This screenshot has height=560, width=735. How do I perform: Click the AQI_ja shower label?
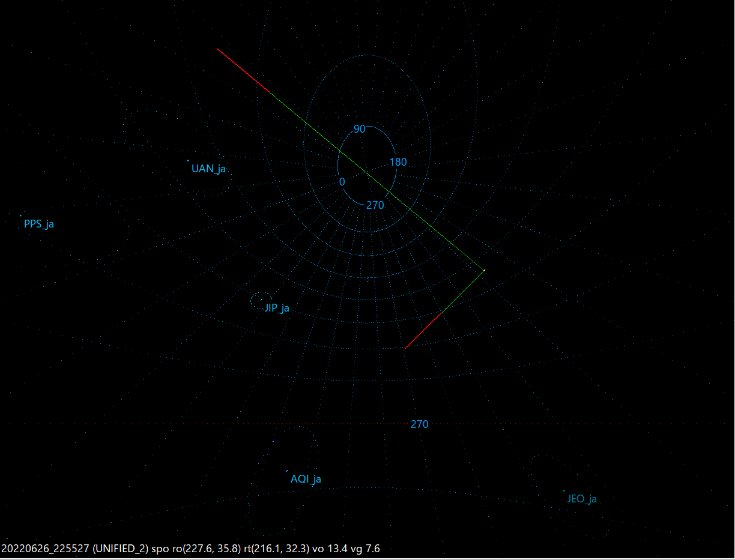(x=306, y=480)
